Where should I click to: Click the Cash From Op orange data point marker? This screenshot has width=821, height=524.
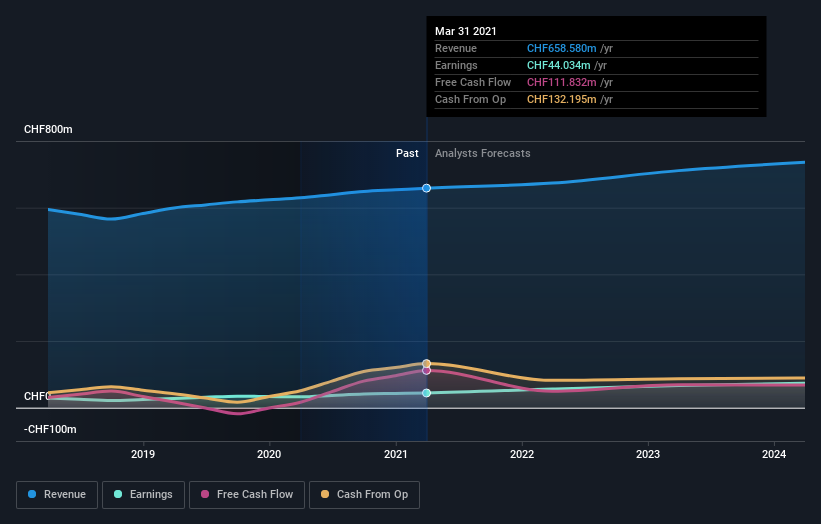point(427,363)
